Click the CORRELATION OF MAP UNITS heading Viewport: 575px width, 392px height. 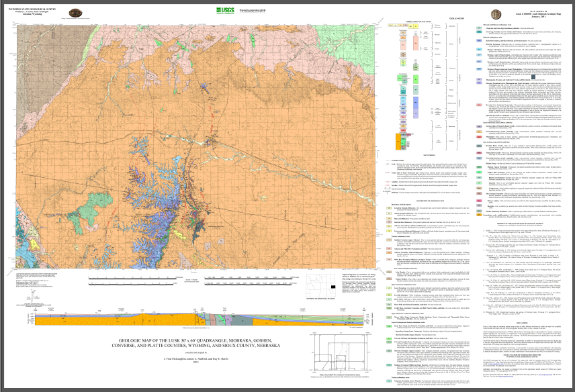(x=417, y=22)
